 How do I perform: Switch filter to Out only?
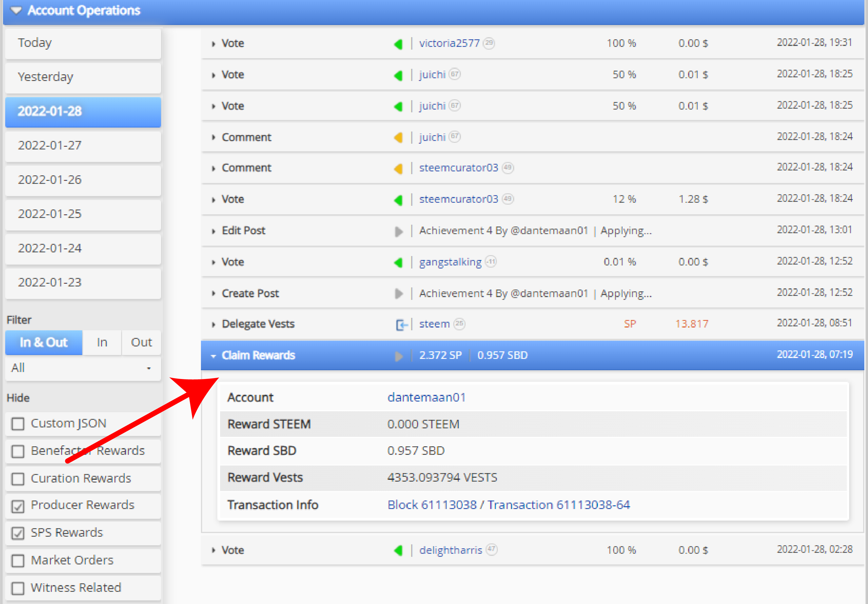click(x=141, y=342)
